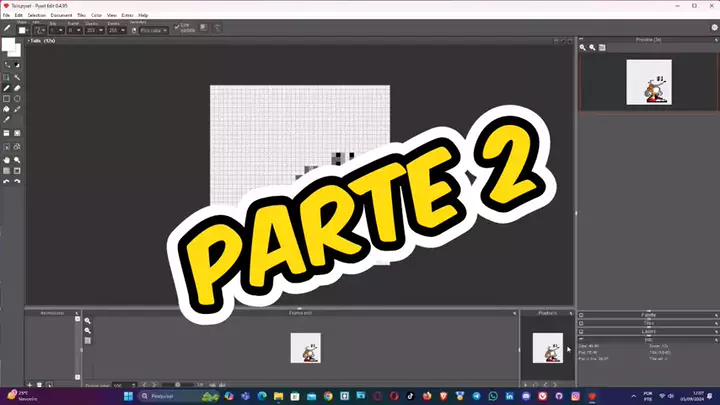Expand the Layers panel header
The width and height of the screenshot is (720, 405).
[x=647, y=330]
